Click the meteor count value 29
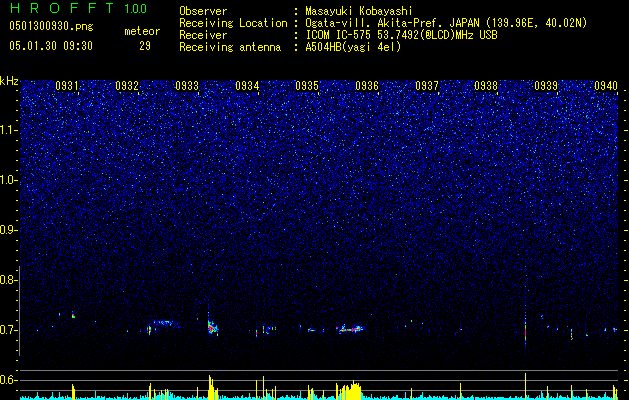This screenshot has width=629, height=400. point(145,46)
